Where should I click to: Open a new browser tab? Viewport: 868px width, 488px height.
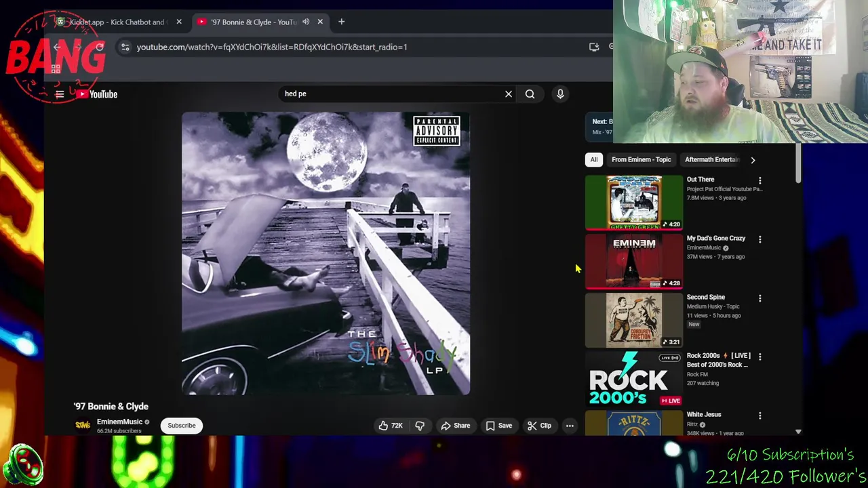(341, 22)
